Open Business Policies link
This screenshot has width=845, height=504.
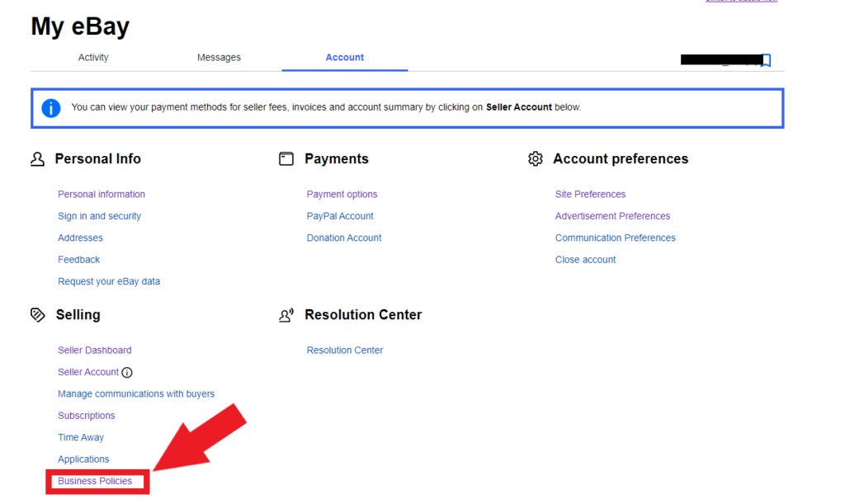pyautogui.click(x=95, y=481)
